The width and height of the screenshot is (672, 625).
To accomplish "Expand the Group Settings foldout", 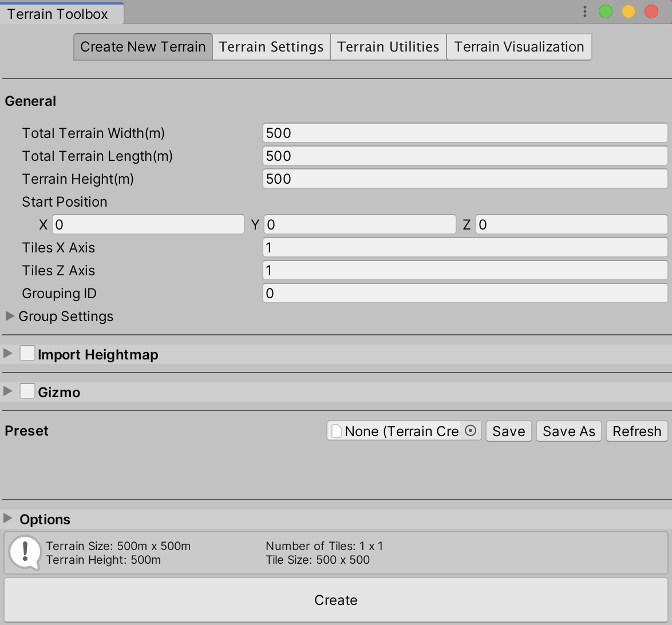I will pos(10,316).
